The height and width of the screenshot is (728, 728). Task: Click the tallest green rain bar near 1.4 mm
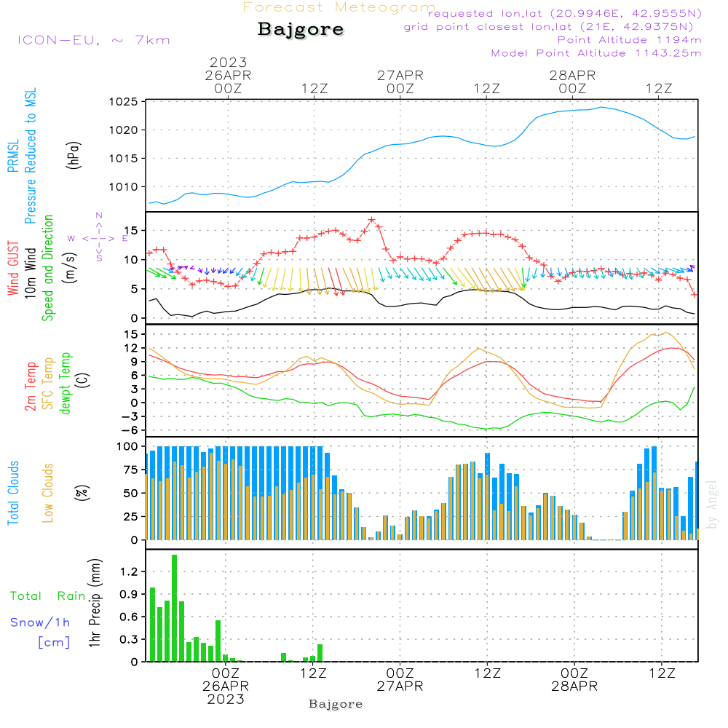pyautogui.click(x=174, y=608)
